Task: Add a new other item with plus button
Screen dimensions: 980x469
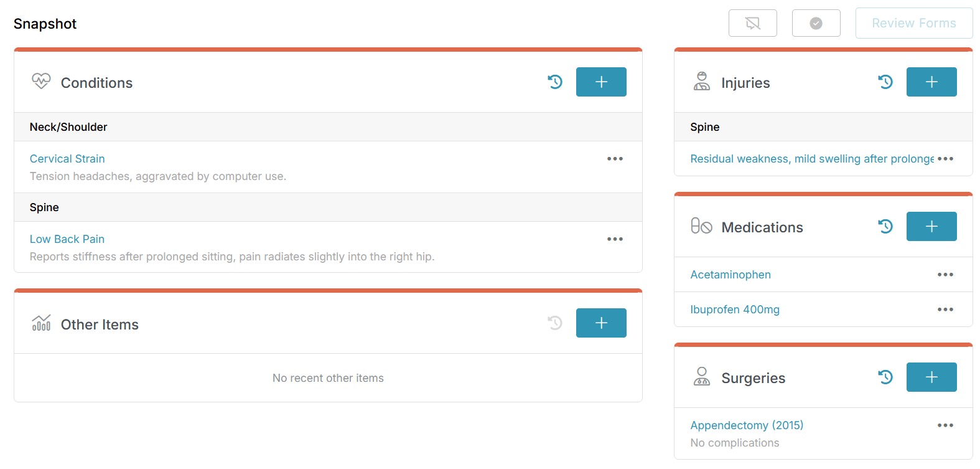Action: point(601,323)
